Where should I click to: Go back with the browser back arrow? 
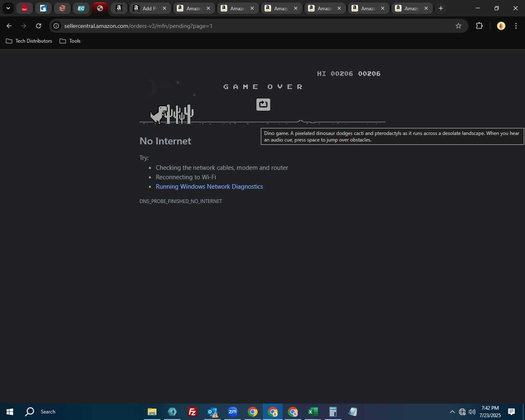[9, 26]
